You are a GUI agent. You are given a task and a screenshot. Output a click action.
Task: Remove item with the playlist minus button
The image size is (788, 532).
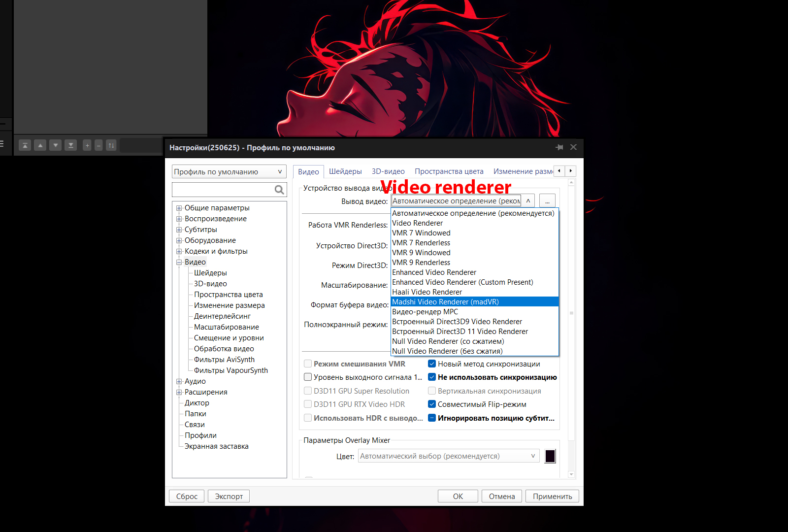pos(98,145)
